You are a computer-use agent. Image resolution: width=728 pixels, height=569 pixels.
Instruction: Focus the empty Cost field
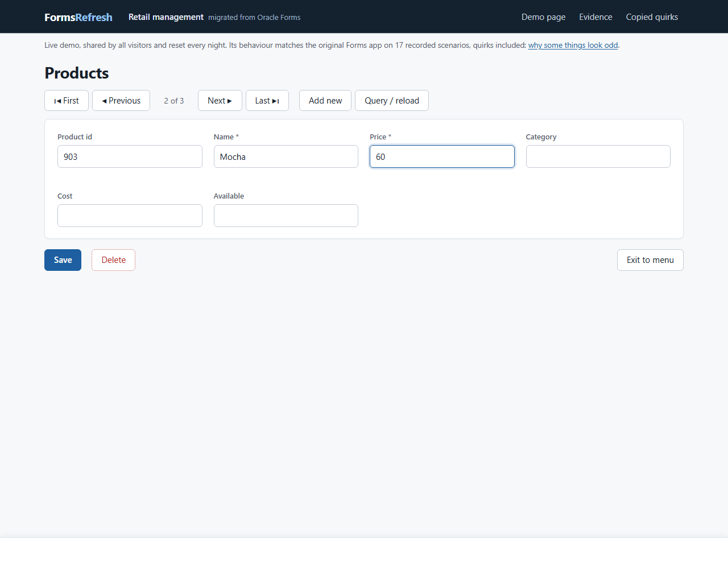[x=130, y=216]
